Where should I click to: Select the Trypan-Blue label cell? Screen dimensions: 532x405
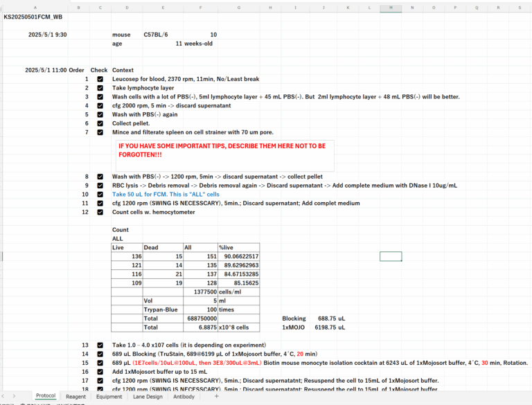[163, 309]
